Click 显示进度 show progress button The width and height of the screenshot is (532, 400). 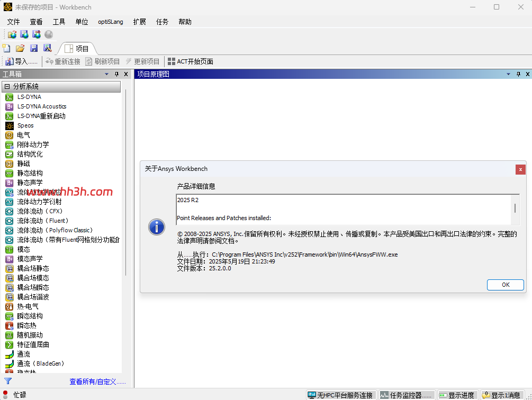pyautogui.click(x=458, y=395)
